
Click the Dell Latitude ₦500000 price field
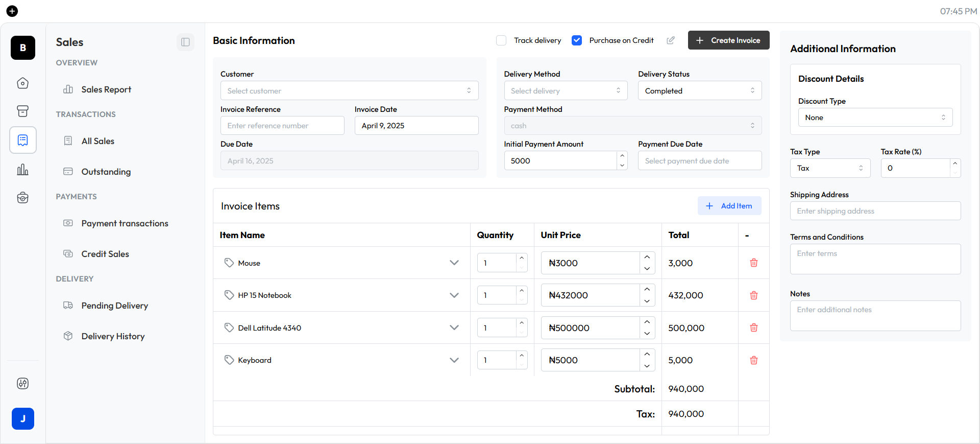coord(591,328)
